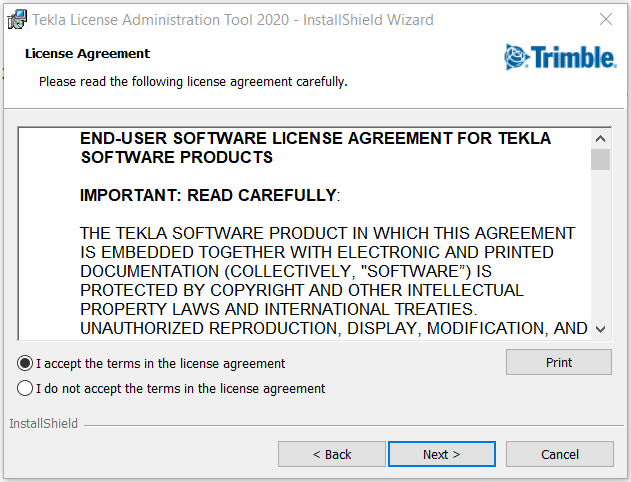
Task: Click the 'PROTECTED BY COPYRIGHT' license text line
Action: 302,290
